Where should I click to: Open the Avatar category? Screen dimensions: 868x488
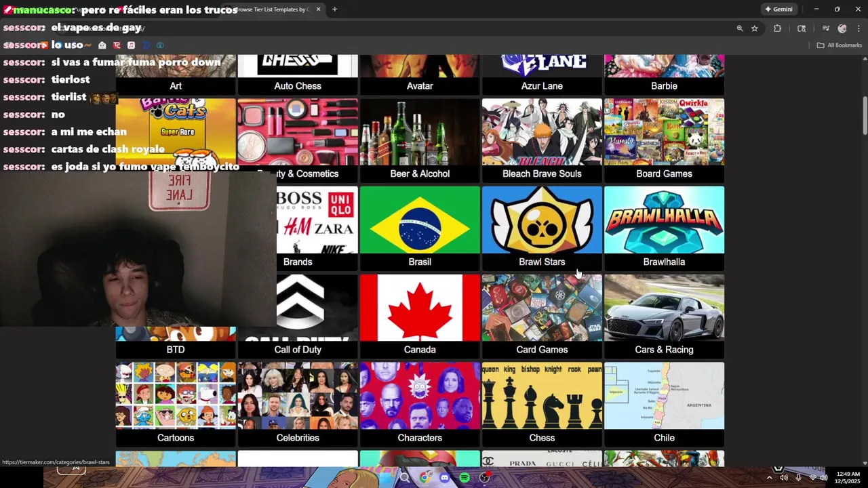coord(420,75)
